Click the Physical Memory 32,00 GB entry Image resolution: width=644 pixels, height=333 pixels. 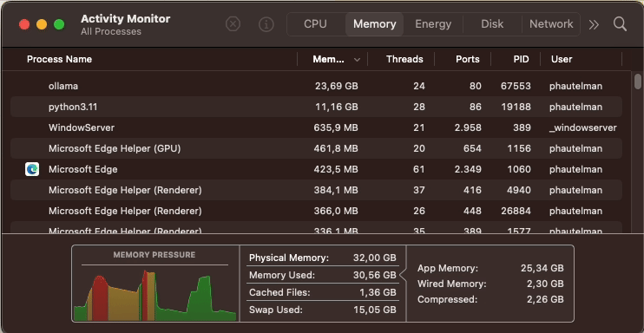pos(322,258)
